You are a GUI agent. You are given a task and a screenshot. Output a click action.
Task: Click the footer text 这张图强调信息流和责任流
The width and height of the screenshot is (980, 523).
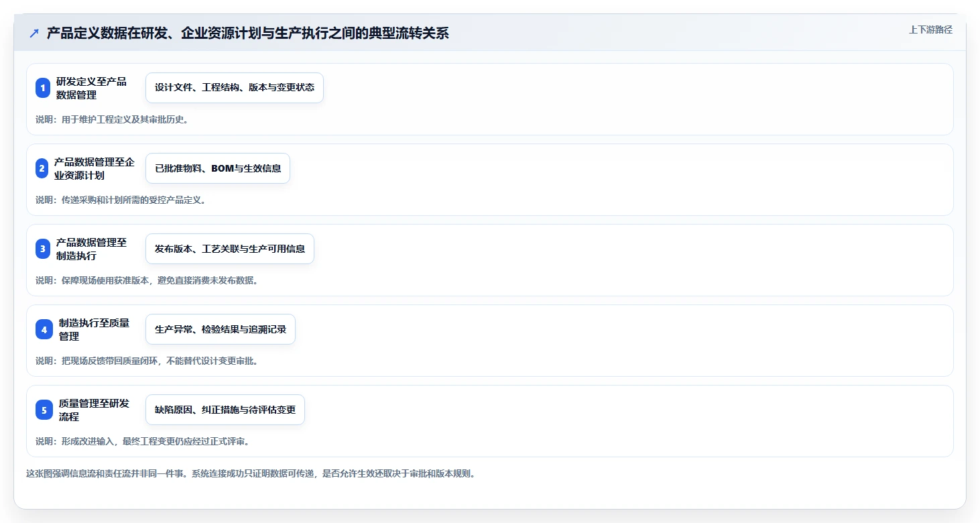click(x=251, y=473)
